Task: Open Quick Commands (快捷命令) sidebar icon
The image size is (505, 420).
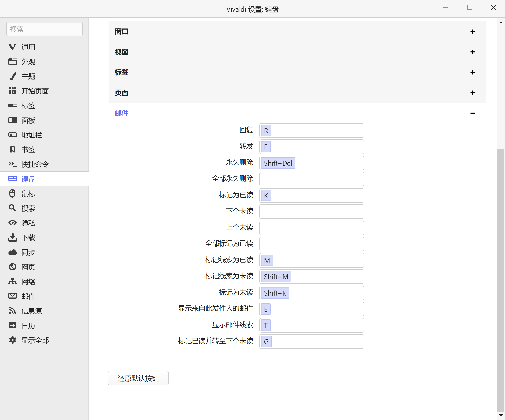Action: click(x=13, y=164)
